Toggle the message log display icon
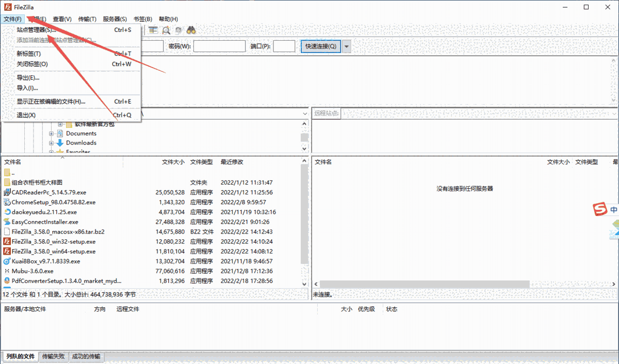Viewport: 619px width, 364px height. pyautogui.click(x=153, y=30)
